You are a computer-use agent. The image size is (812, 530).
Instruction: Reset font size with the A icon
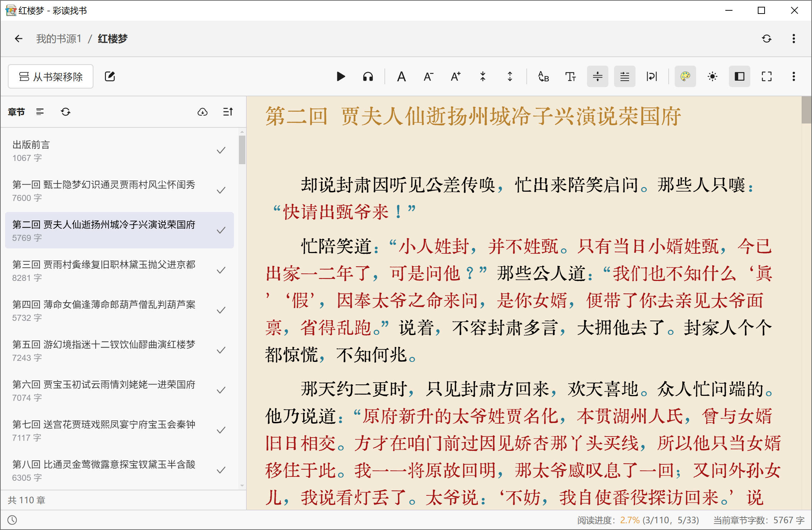point(402,76)
